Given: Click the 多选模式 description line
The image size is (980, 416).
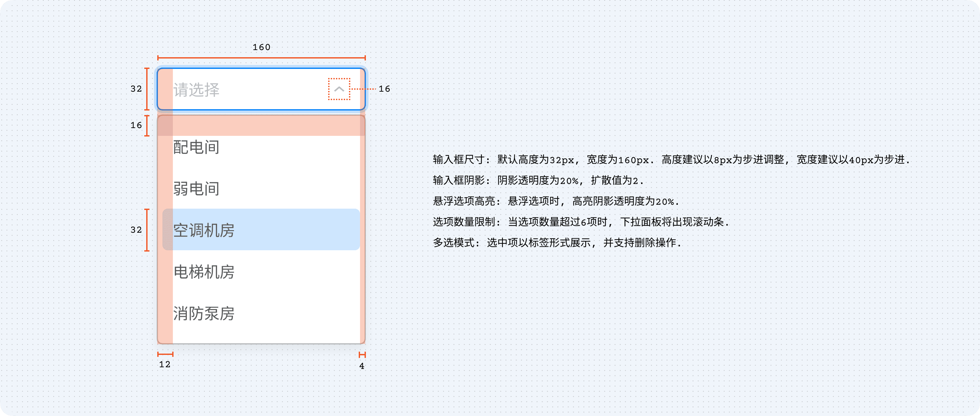Looking at the screenshot, I should pyautogui.click(x=557, y=242).
